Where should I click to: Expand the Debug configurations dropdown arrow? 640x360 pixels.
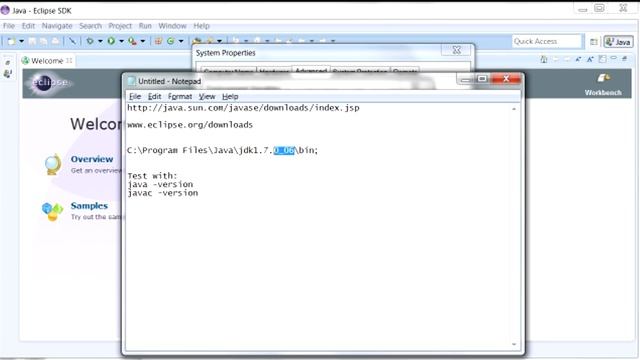click(100, 41)
